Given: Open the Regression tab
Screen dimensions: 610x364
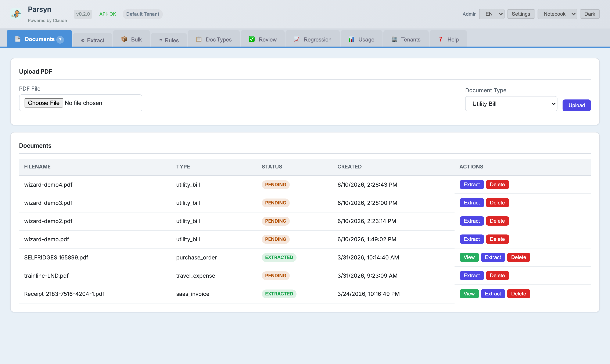Looking at the screenshot, I should (x=313, y=39).
